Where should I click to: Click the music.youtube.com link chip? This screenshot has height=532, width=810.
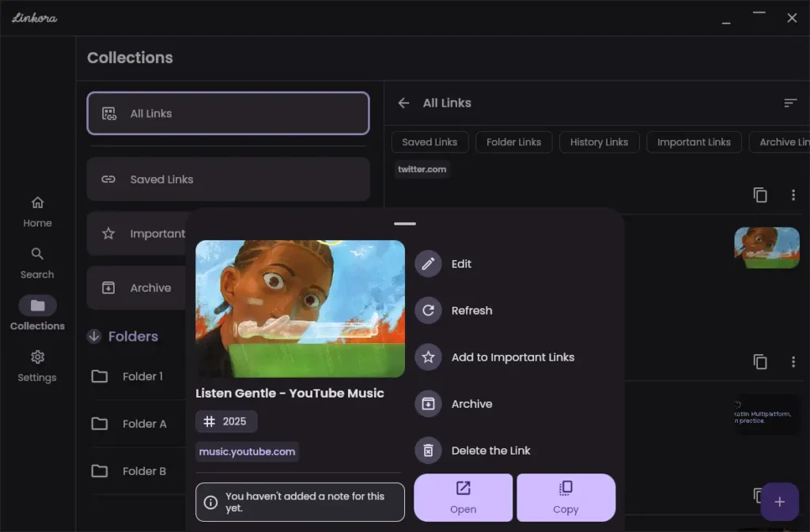(247, 451)
